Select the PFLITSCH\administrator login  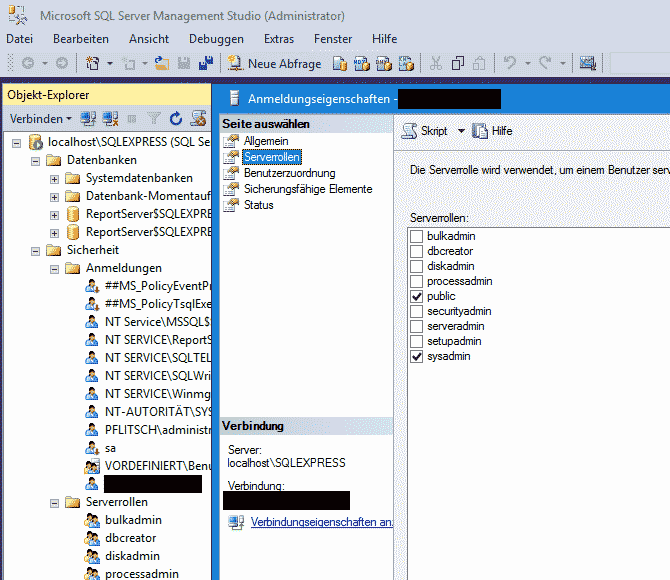pos(158,430)
